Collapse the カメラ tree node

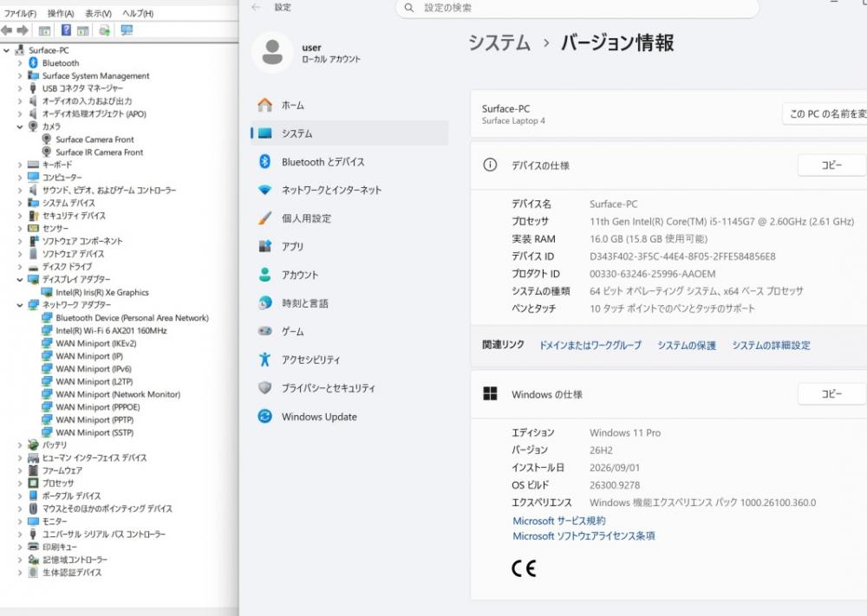[20, 126]
